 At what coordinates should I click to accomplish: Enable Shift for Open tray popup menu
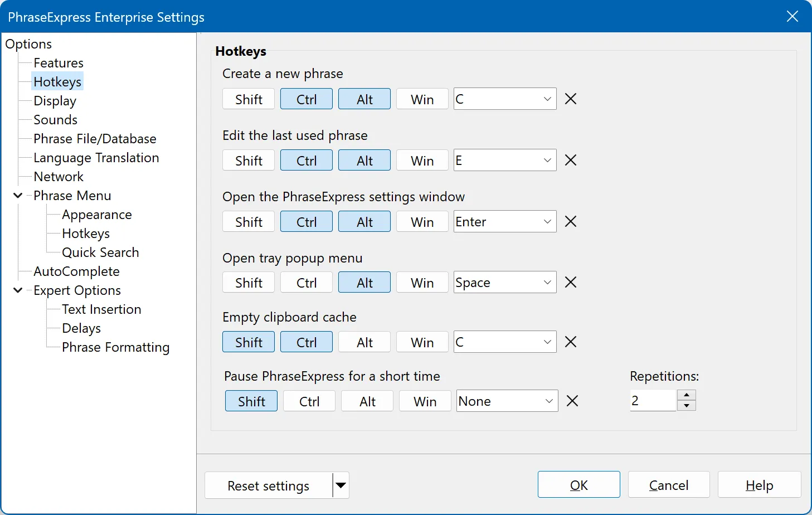click(x=248, y=282)
